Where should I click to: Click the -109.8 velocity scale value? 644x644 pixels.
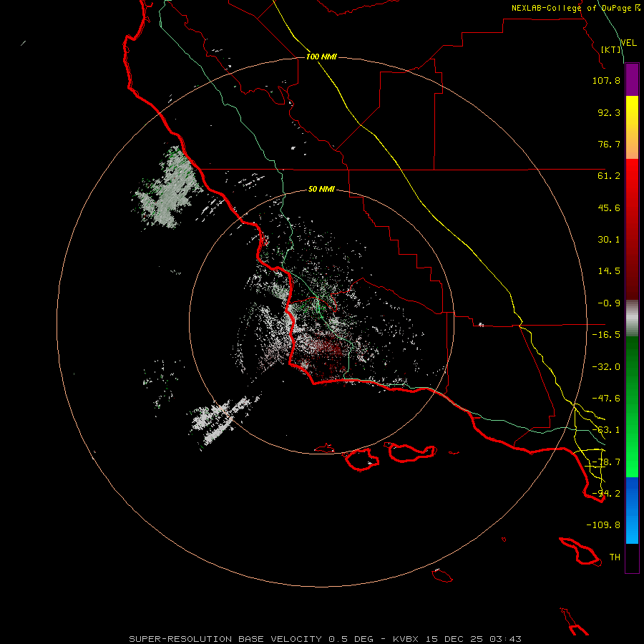click(603, 525)
